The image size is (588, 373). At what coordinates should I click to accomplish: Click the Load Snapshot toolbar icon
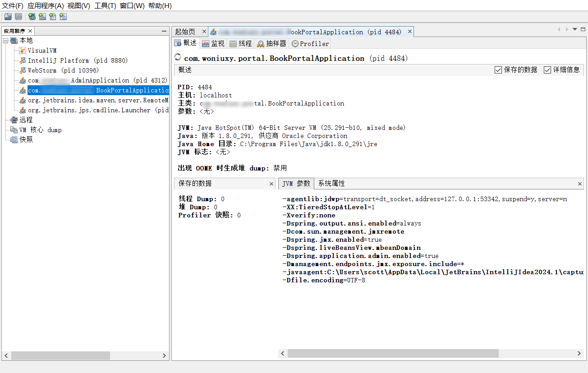(8, 17)
